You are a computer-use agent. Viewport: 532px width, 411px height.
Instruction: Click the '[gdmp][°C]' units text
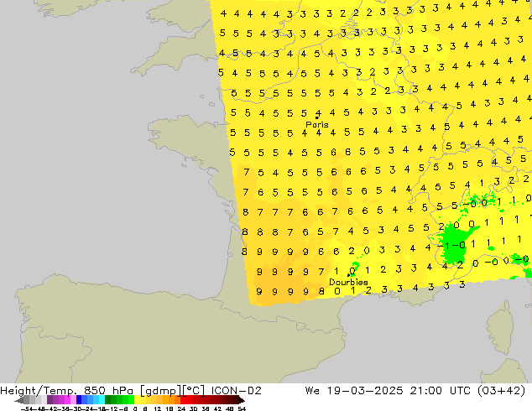coord(172,391)
